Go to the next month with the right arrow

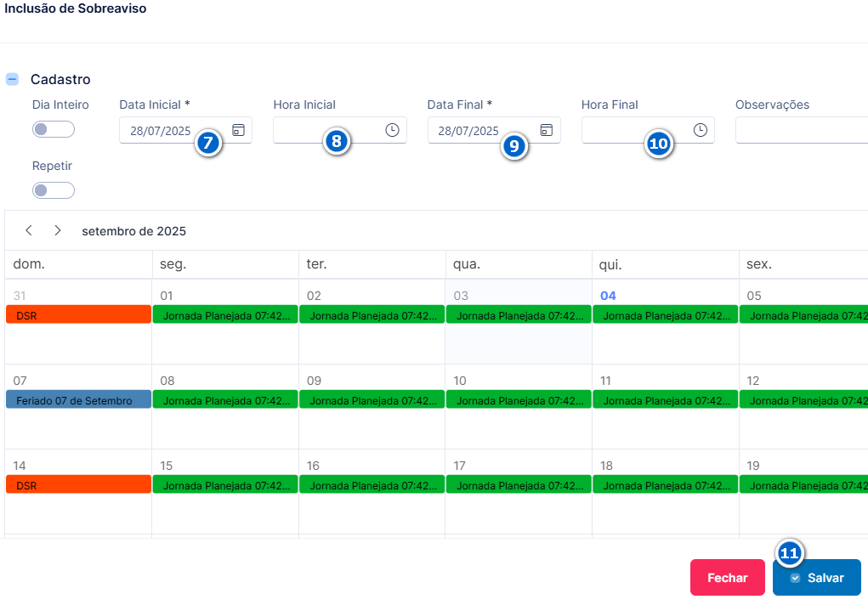point(58,230)
